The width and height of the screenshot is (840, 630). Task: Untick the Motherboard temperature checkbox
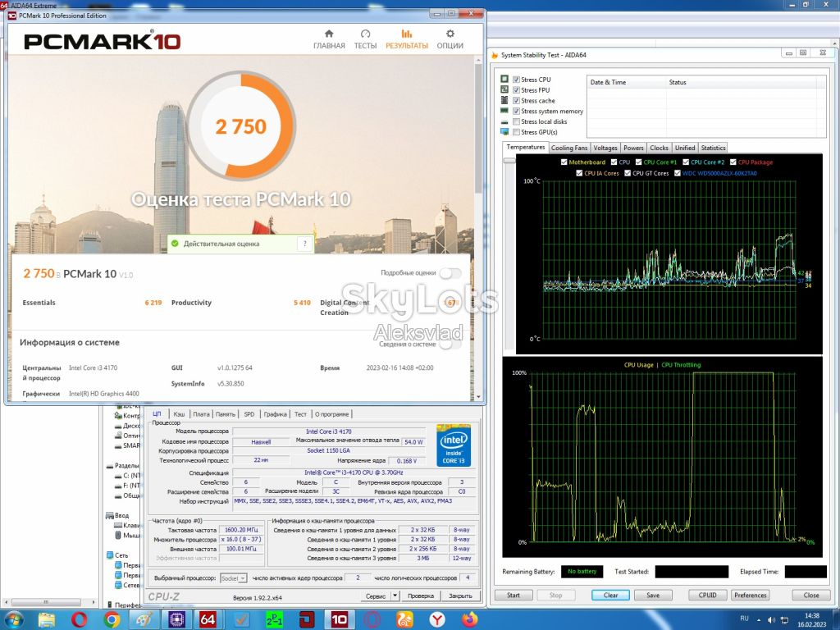point(564,162)
